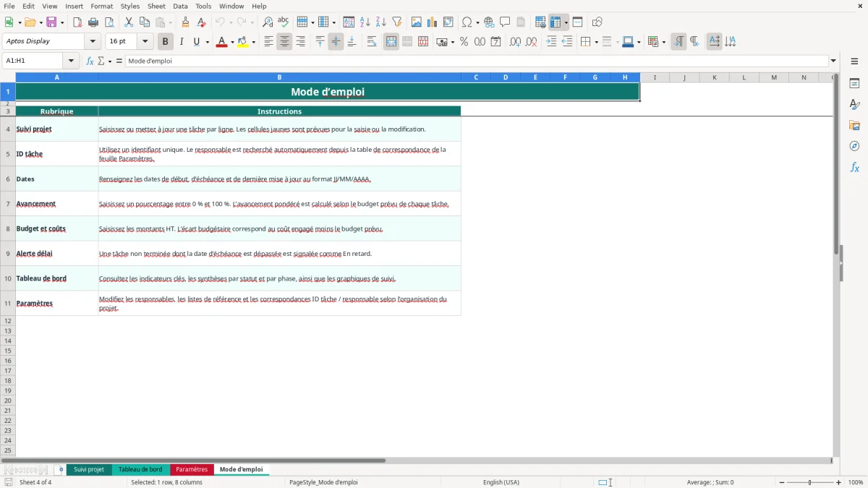Expand the special character dropdown arrow
Screen dimensions: 868x488
pos(477,22)
